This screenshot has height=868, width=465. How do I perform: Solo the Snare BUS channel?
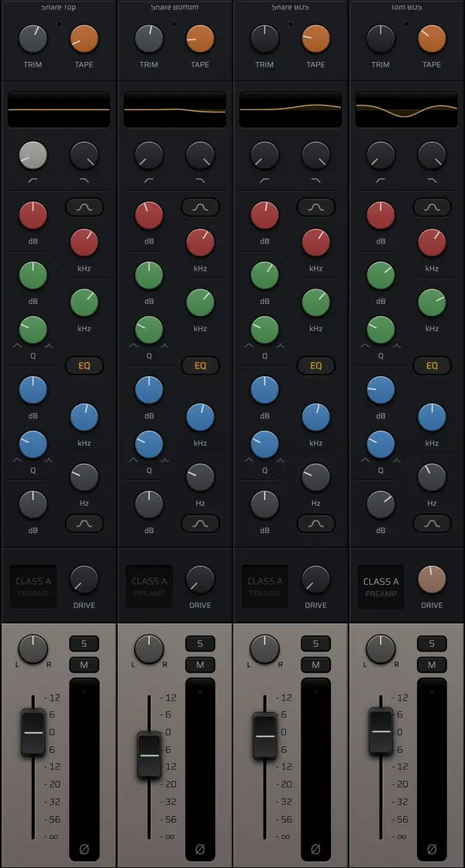[315, 643]
